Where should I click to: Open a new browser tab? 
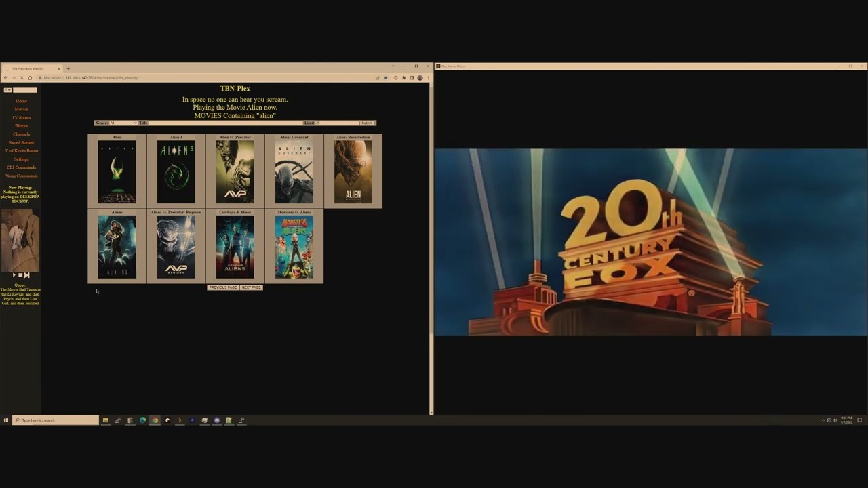[68, 68]
